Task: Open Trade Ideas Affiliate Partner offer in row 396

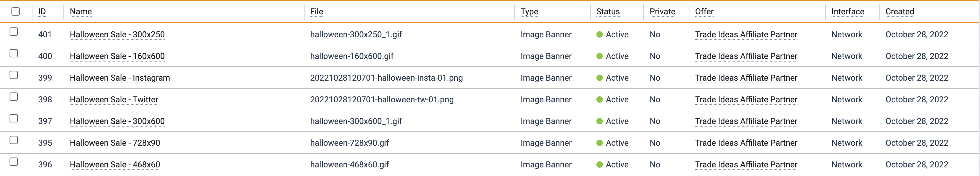Action: 746,165
